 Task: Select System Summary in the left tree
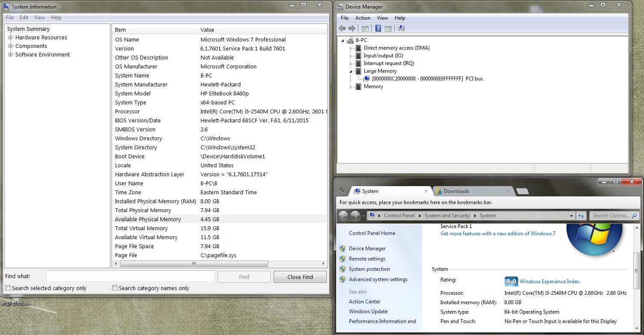28,29
